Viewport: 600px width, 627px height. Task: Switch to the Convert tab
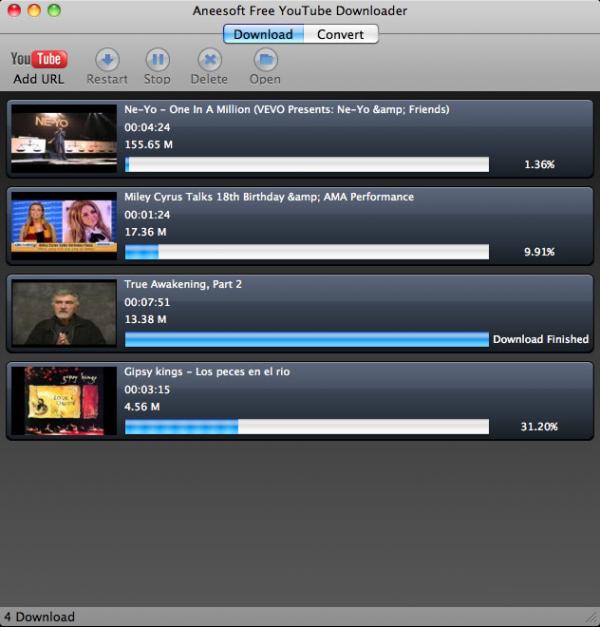(x=340, y=34)
